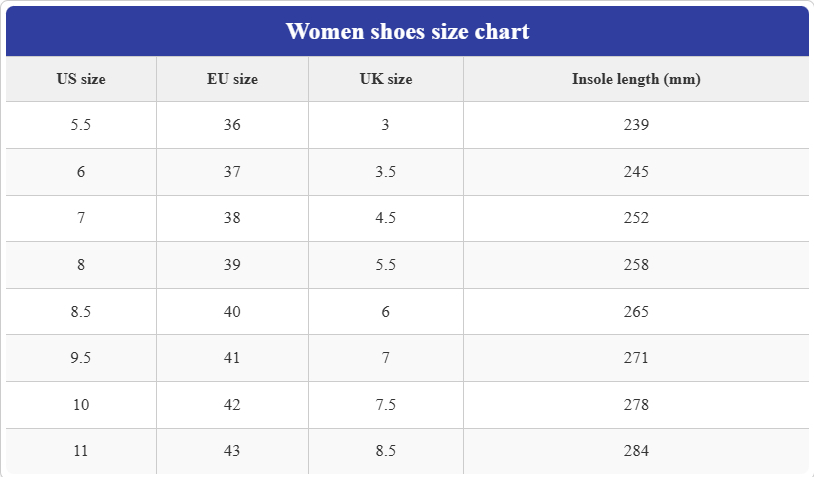Click insole length 284 cell
This screenshot has height=477, width=814.
pos(636,451)
